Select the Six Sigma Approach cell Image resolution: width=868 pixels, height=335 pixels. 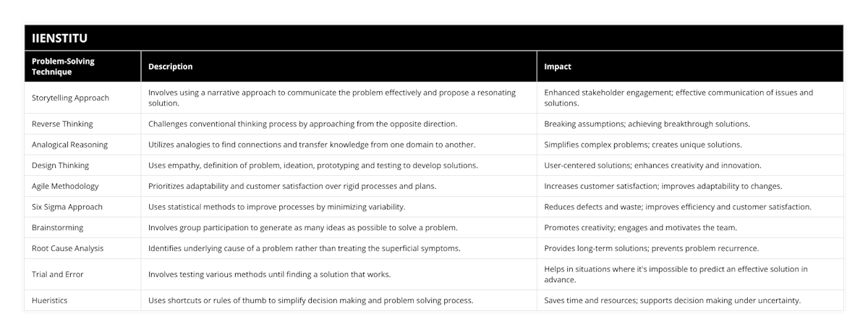67,207
